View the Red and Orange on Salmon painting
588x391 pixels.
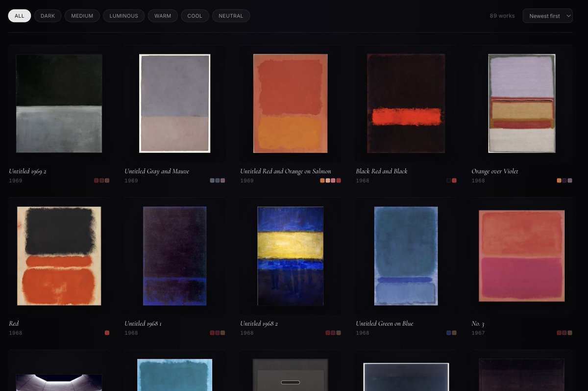click(x=290, y=103)
